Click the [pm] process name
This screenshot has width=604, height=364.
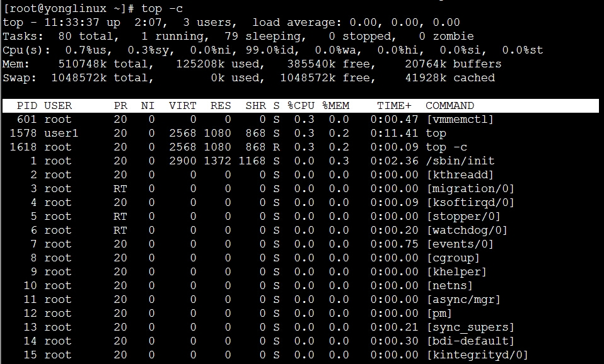tap(439, 313)
